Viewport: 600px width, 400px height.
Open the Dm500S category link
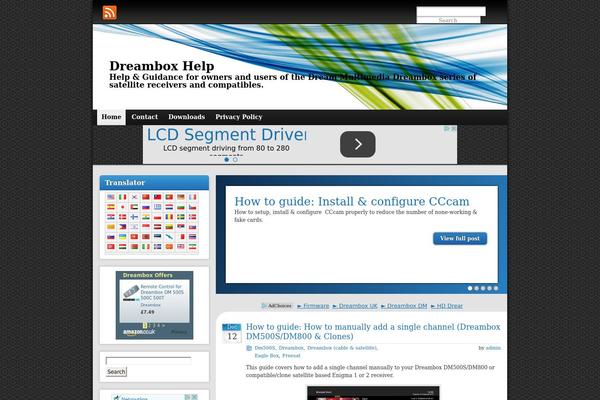click(265, 348)
